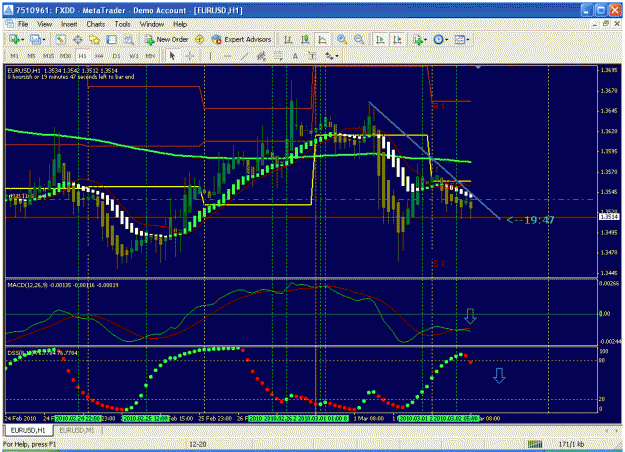625x452 pixels.
Task: Select the Text (A) drawing tool
Action: [295, 56]
